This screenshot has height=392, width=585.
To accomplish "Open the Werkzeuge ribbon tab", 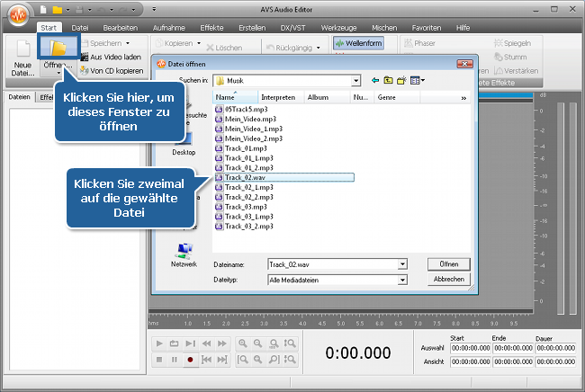I will tap(338, 28).
